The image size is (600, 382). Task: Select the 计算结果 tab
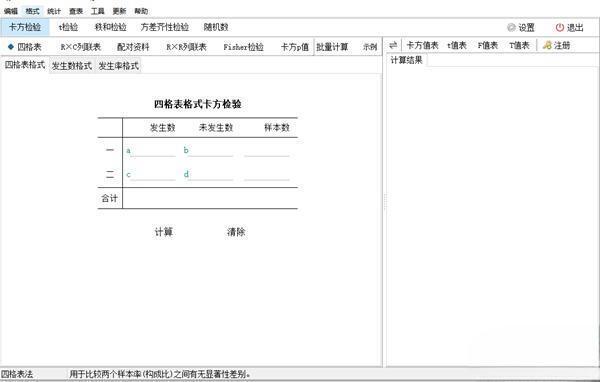click(x=406, y=60)
